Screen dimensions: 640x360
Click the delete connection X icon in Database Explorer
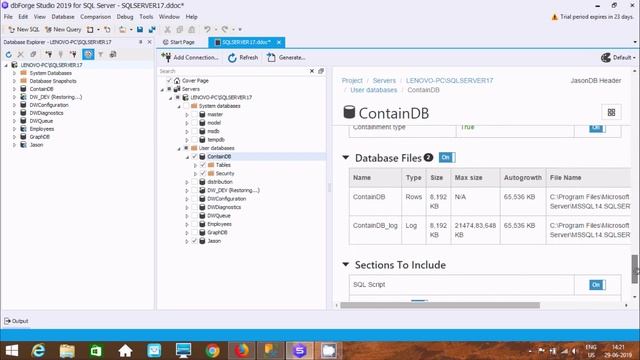(20, 54)
